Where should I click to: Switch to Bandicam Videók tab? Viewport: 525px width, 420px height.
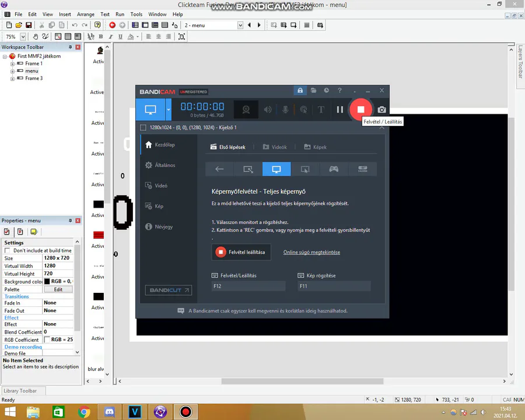(275, 147)
